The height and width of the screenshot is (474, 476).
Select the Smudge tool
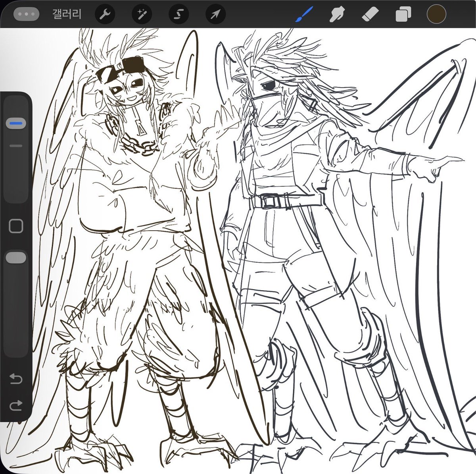coord(337,15)
